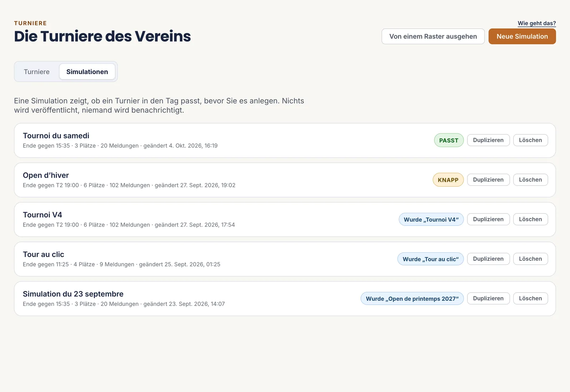The width and height of the screenshot is (570, 392).
Task: Duplicate the "Tournoi du samedi" simulation
Action: point(488,140)
